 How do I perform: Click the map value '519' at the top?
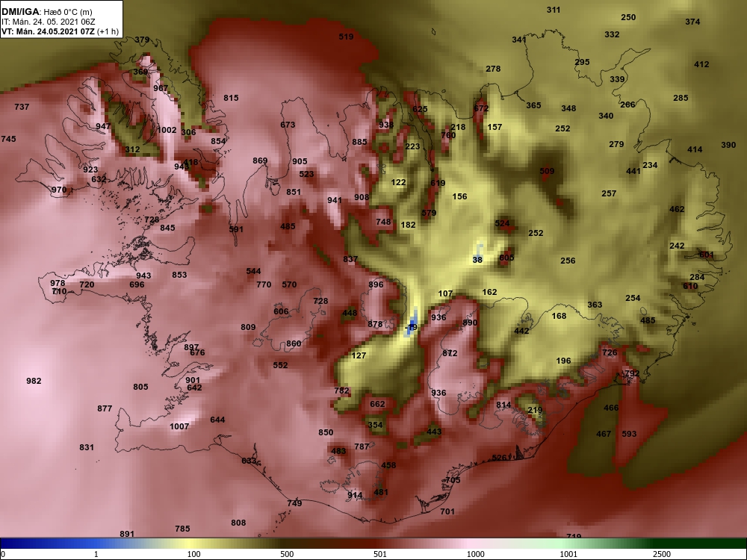(x=346, y=37)
